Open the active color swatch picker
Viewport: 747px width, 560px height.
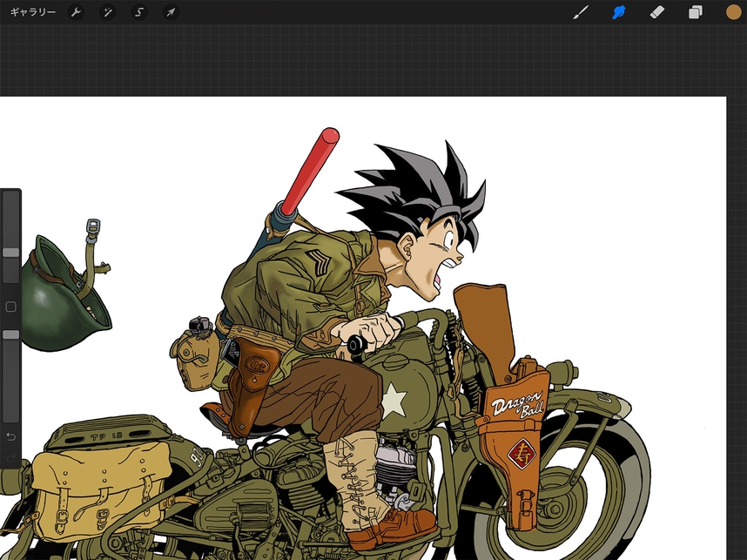point(733,12)
